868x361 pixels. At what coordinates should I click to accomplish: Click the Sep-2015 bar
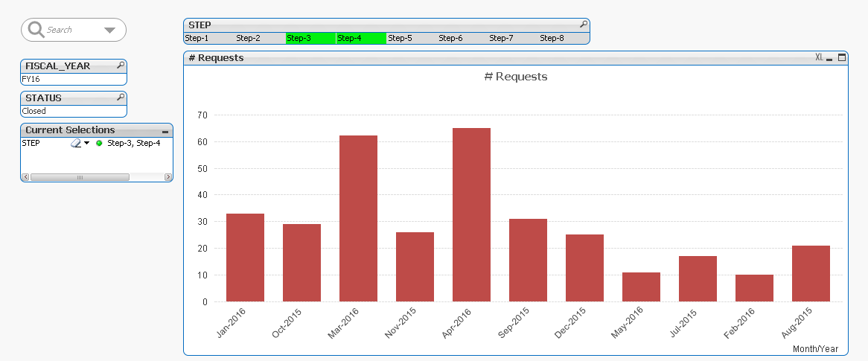[x=528, y=261]
